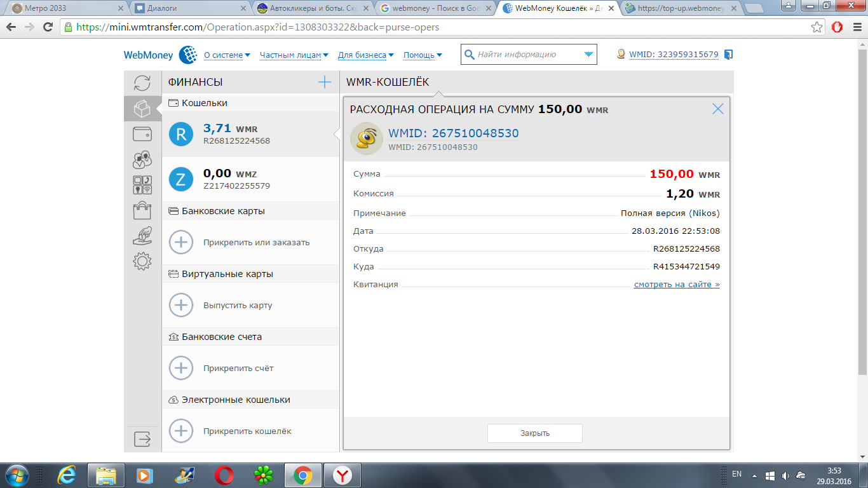The height and width of the screenshot is (488, 868).
Task: Click the date value 28.03.2016 22:53:08
Action: (x=675, y=231)
